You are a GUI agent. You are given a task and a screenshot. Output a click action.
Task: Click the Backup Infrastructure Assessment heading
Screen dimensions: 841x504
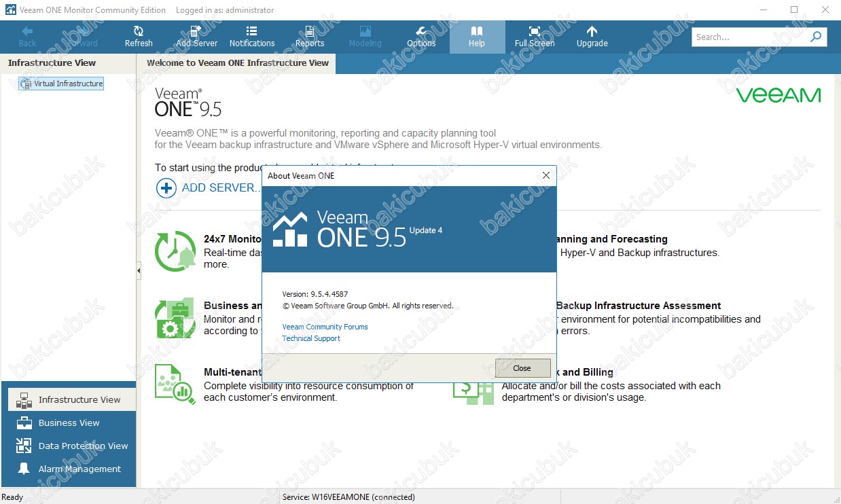pos(639,306)
